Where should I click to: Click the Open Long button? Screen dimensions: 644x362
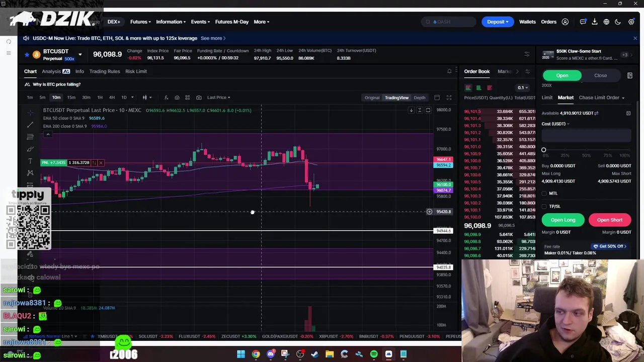563,220
